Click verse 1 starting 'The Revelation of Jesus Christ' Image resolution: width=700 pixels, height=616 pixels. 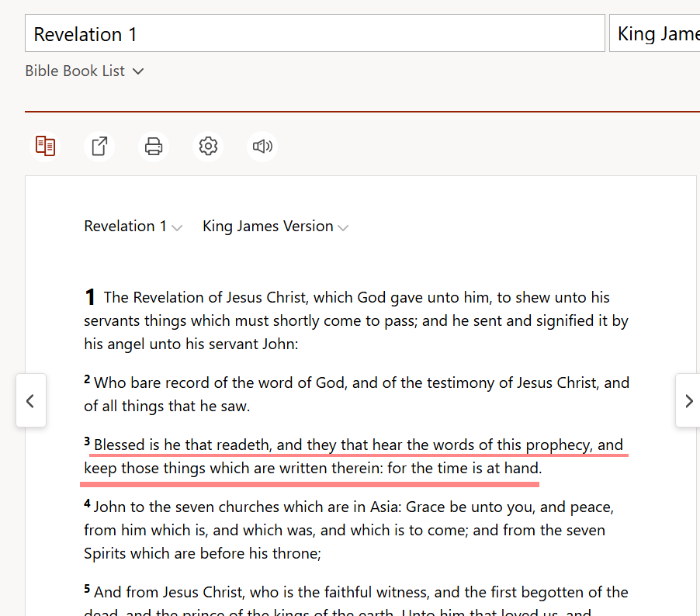click(x=356, y=320)
